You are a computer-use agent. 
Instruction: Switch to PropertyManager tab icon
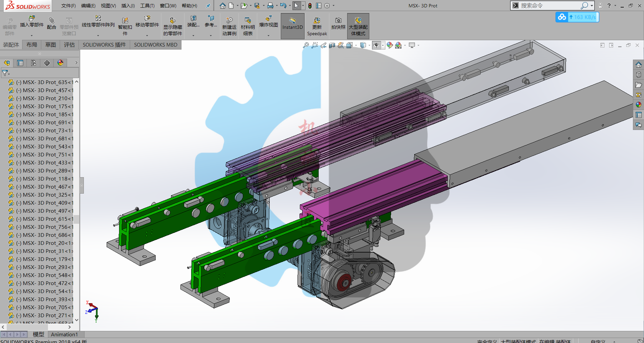click(x=20, y=63)
